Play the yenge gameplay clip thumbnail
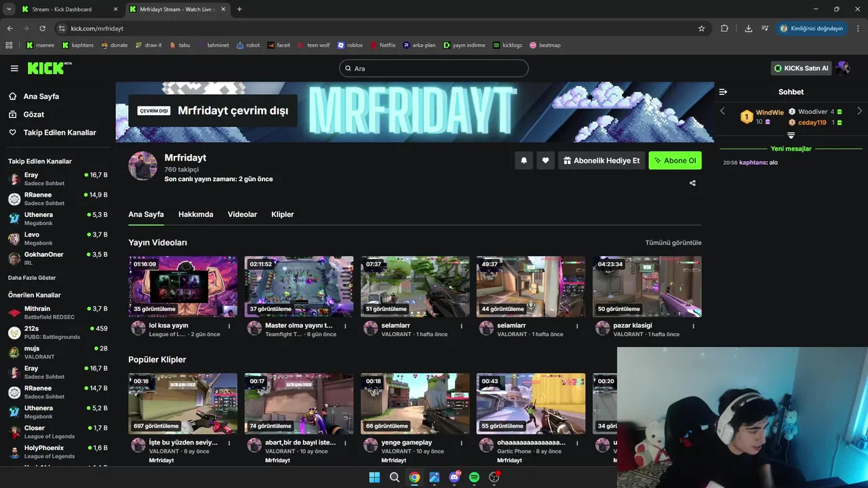The height and width of the screenshot is (488, 868). click(415, 404)
